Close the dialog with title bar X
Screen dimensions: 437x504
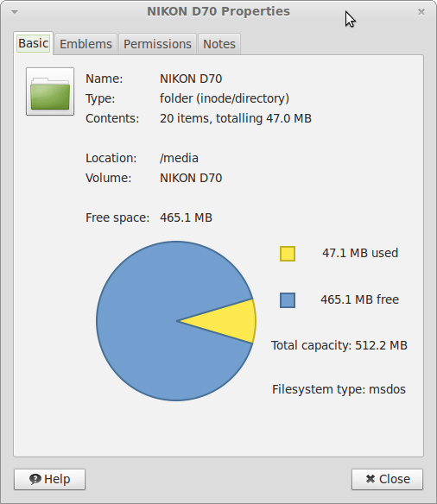coord(421,12)
